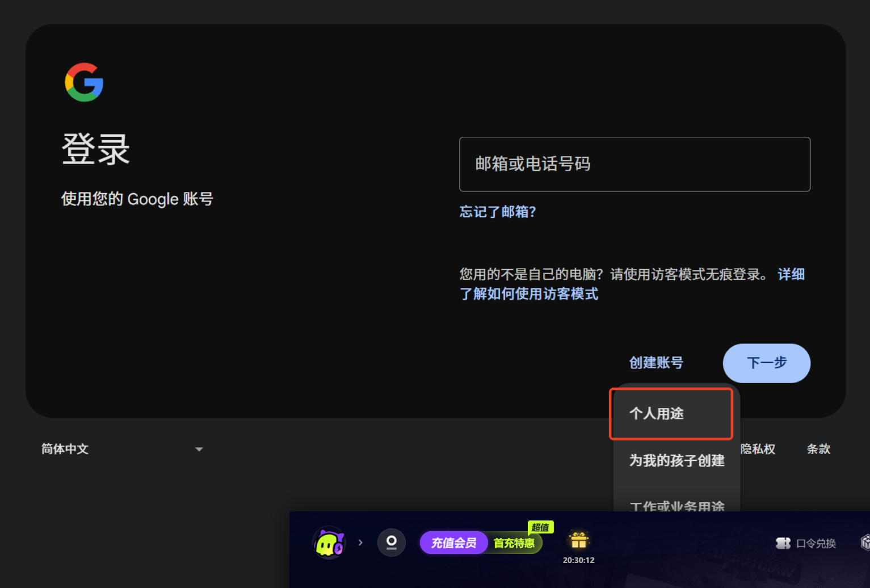Open the 简体中文 language dropdown
The height and width of the screenshot is (588, 870).
point(121,449)
